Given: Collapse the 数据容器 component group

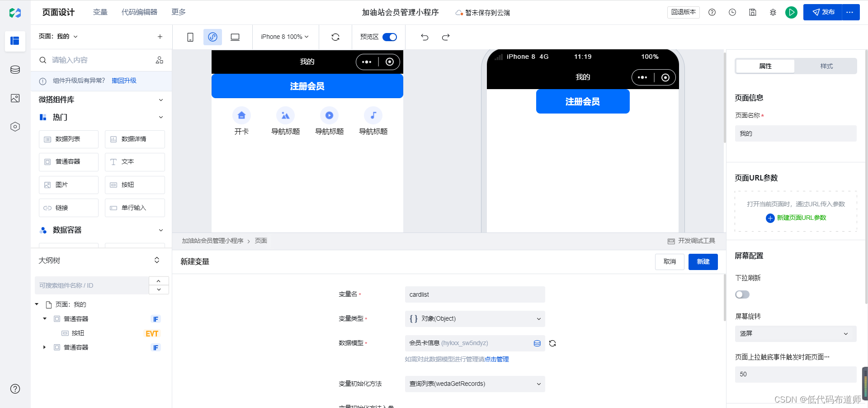Looking at the screenshot, I should (161, 230).
